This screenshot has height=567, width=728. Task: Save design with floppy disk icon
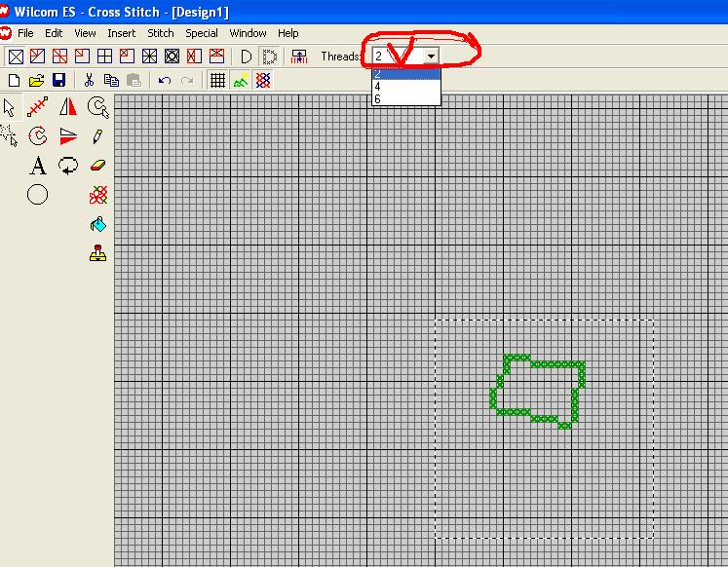click(x=59, y=81)
